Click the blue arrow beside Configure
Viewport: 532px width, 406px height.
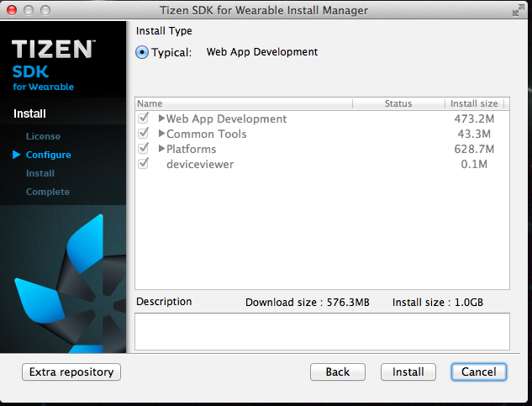point(16,155)
